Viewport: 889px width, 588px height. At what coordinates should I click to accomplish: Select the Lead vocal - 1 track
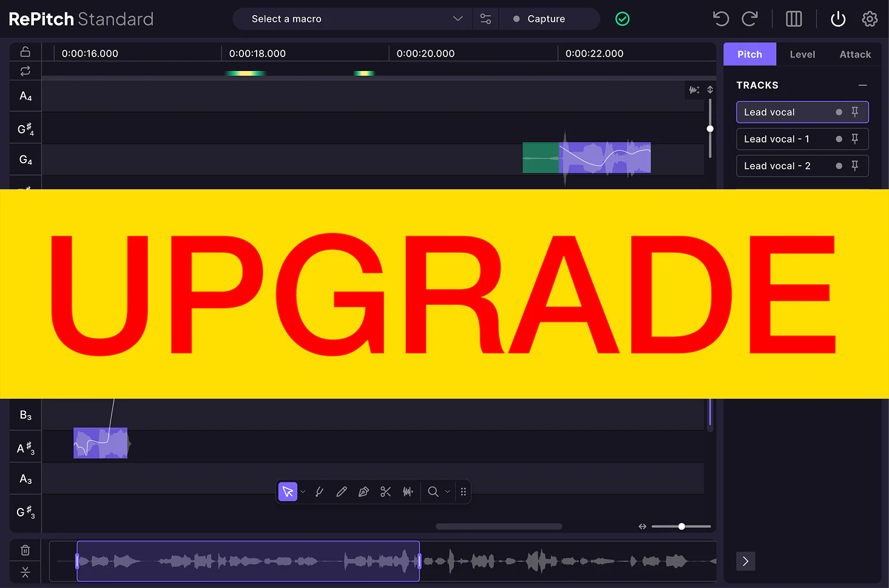802,139
